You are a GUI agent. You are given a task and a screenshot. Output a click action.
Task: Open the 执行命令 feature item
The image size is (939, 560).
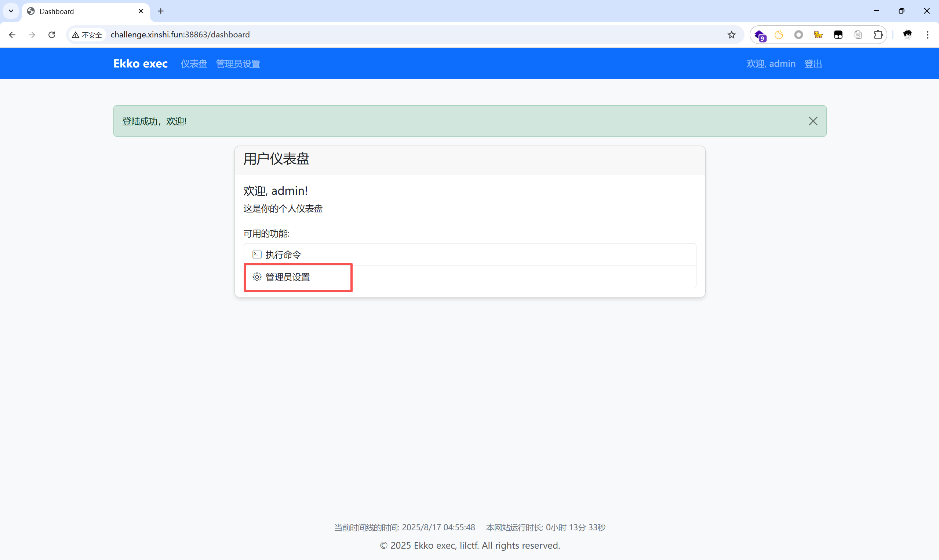pyautogui.click(x=283, y=255)
